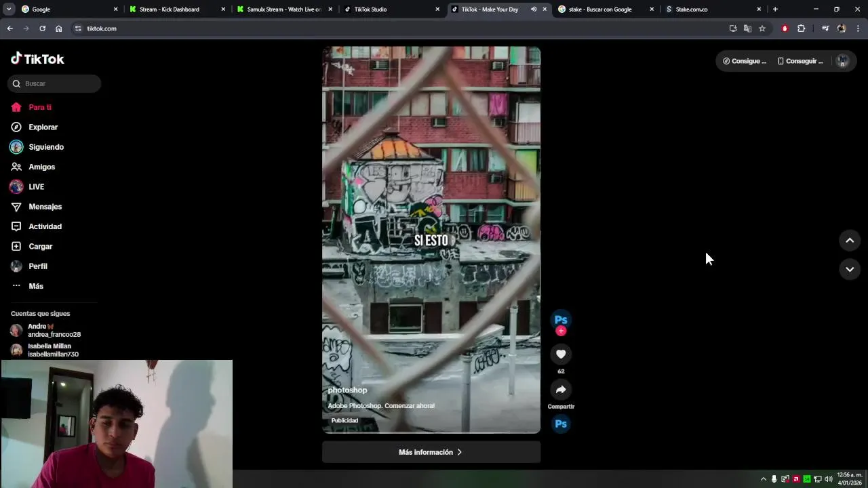Go to the previous video with up chevron
The image size is (868, 488).
[x=850, y=241]
